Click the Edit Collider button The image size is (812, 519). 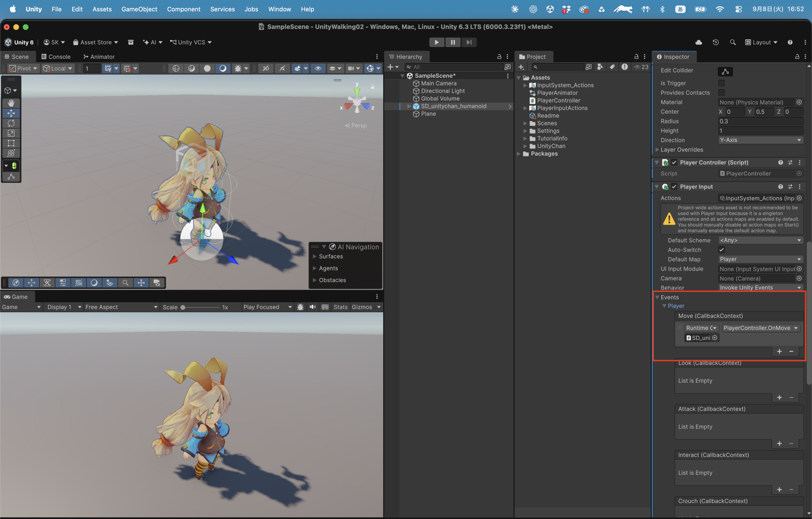(x=725, y=71)
